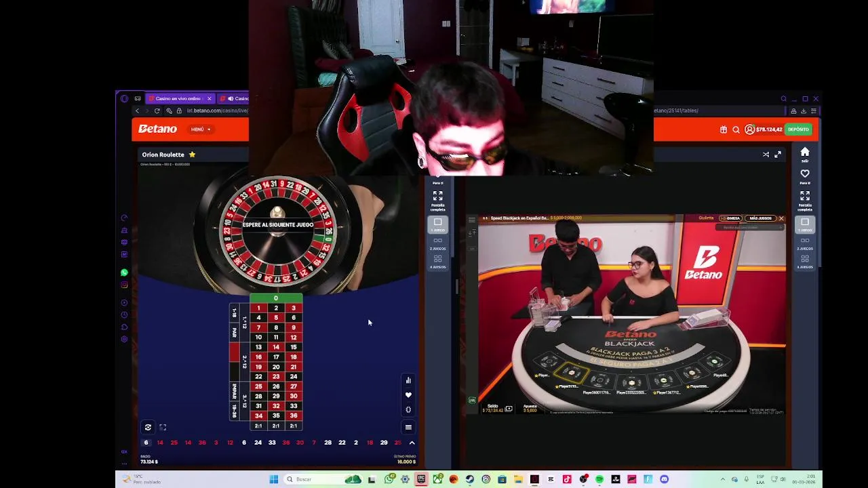Select '1 JUEGO' layout in right sidebar

(x=805, y=225)
